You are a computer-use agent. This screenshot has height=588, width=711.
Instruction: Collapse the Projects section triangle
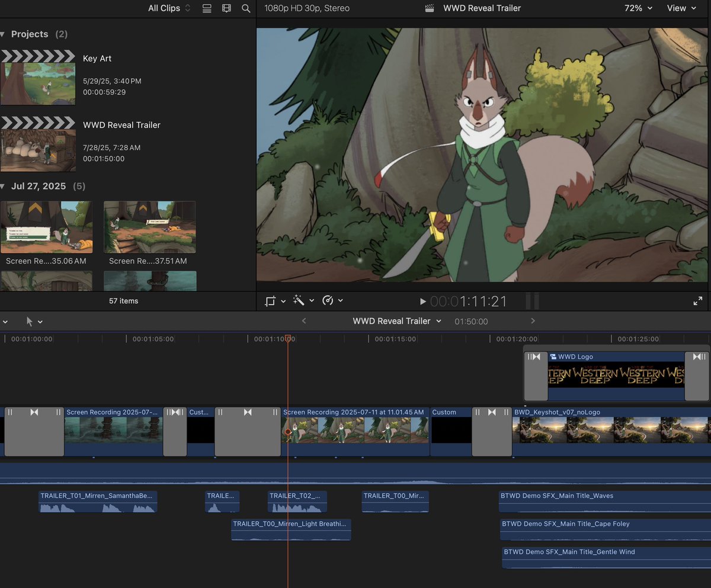(3, 34)
